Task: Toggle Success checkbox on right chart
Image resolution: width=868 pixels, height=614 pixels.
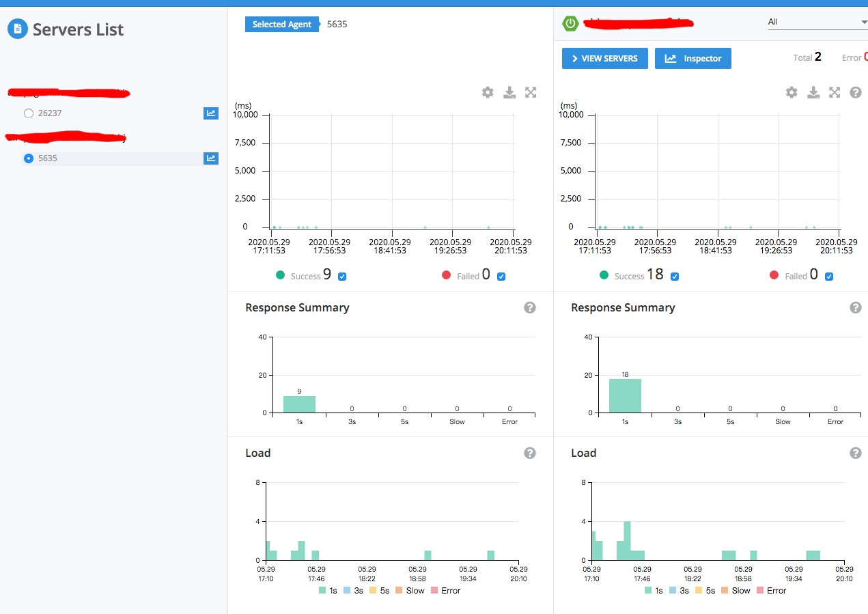Action: pos(675,276)
